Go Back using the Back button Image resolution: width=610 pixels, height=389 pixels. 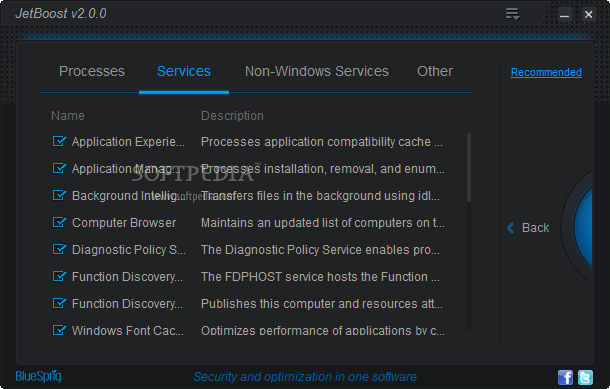pyautogui.click(x=528, y=228)
